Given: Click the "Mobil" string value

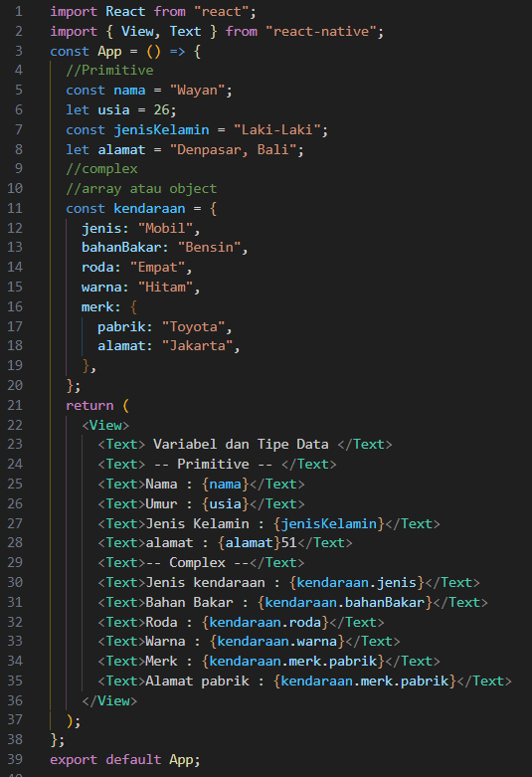Looking at the screenshot, I should click(x=165, y=229).
